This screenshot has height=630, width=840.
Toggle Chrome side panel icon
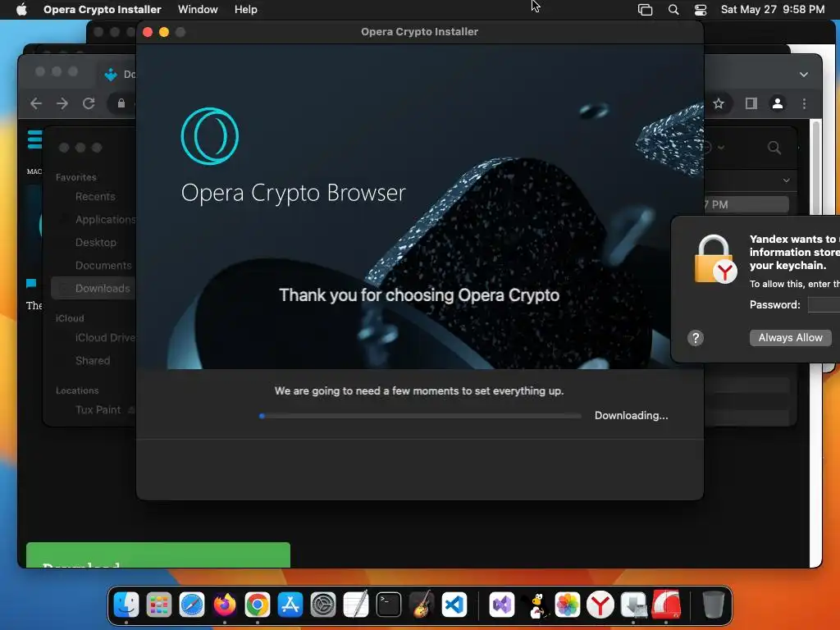pos(751,103)
